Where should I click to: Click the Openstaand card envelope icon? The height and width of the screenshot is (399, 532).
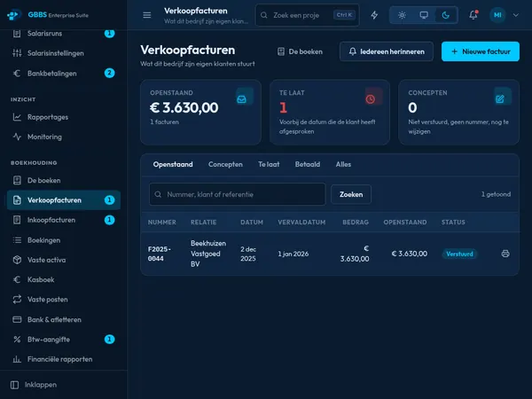[241, 98]
